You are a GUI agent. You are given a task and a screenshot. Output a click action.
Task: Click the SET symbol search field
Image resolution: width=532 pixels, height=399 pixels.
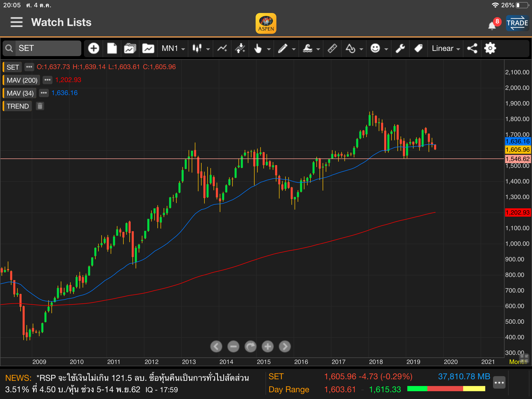(48, 48)
